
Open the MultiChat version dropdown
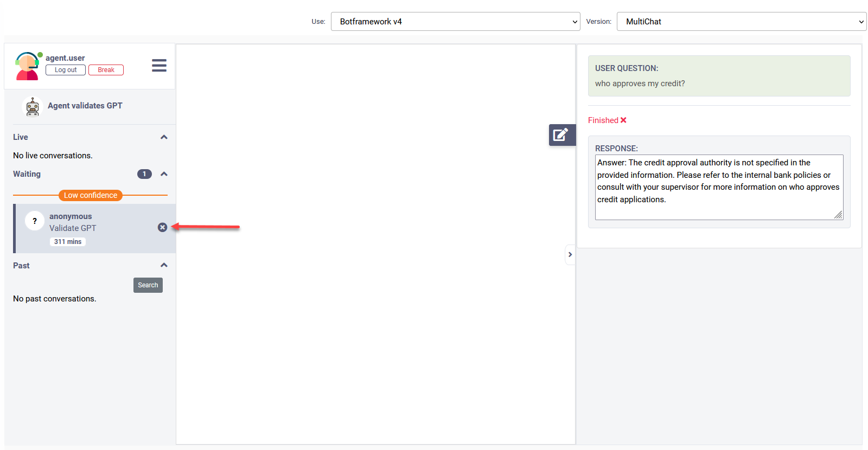coord(741,22)
